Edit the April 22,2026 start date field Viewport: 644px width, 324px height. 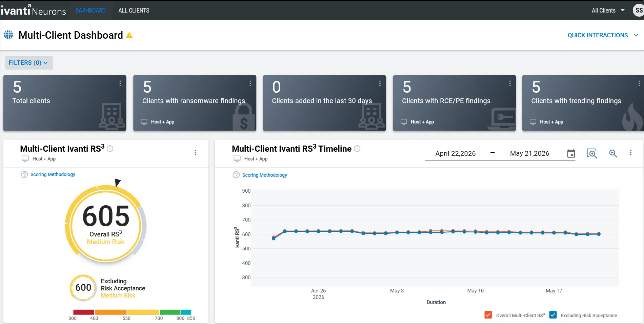(455, 153)
